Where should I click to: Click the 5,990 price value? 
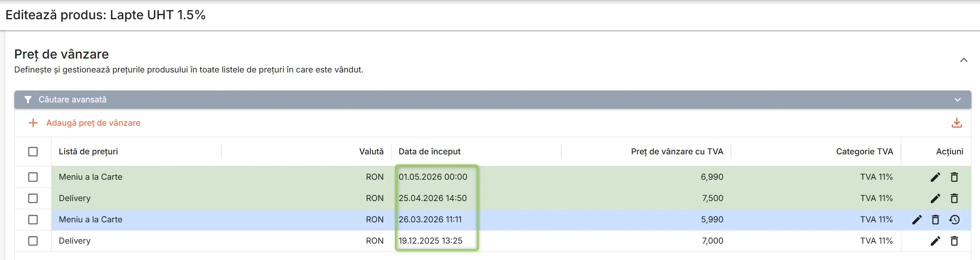[x=712, y=219]
